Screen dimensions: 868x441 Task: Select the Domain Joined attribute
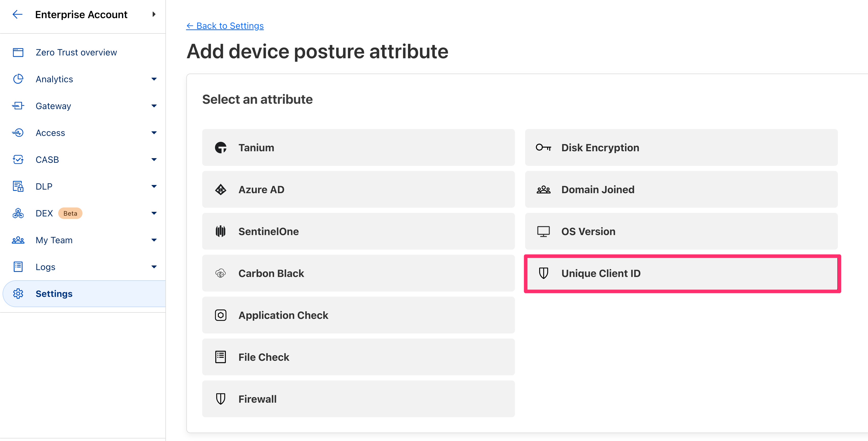681,190
